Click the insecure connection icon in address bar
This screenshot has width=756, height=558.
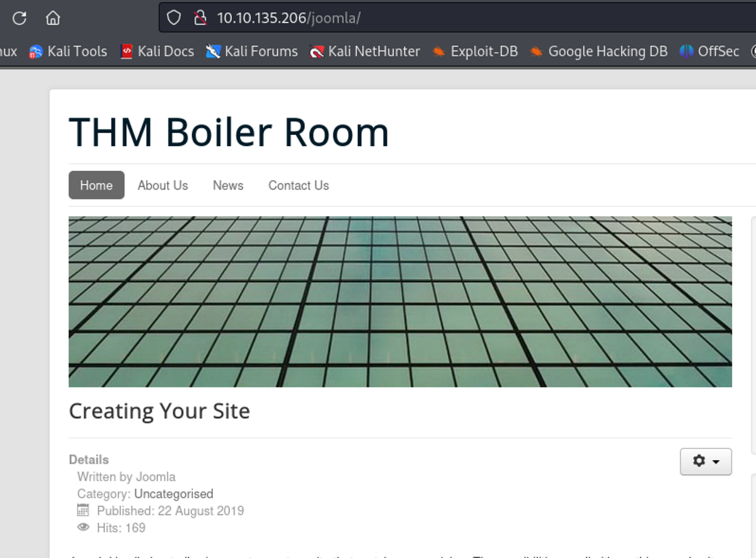201,18
